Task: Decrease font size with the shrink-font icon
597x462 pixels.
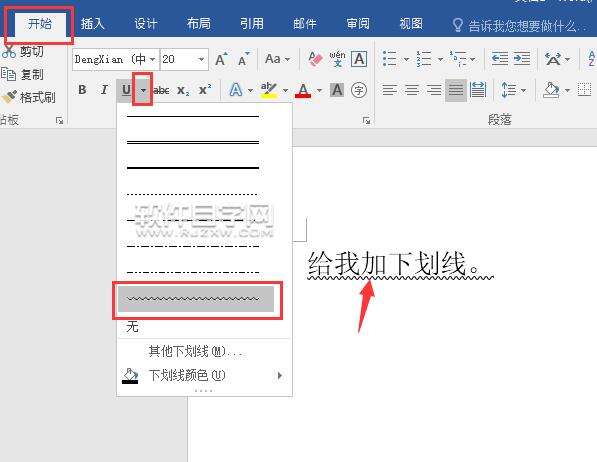Action: point(244,59)
